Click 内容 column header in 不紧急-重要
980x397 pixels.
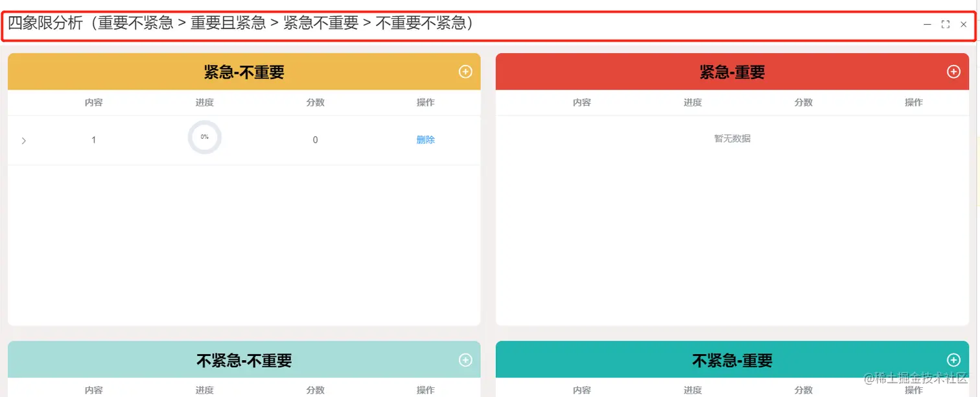(x=582, y=390)
